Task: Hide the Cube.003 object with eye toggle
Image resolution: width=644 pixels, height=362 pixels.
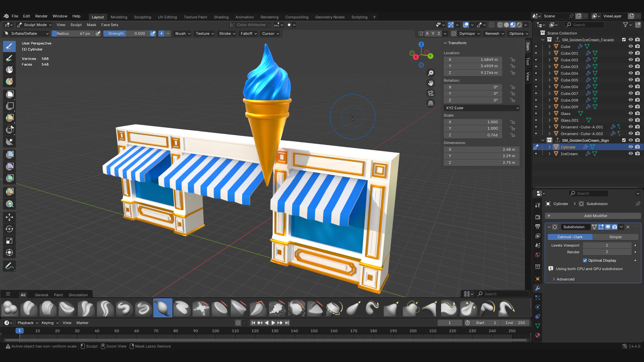Action: click(x=631, y=66)
